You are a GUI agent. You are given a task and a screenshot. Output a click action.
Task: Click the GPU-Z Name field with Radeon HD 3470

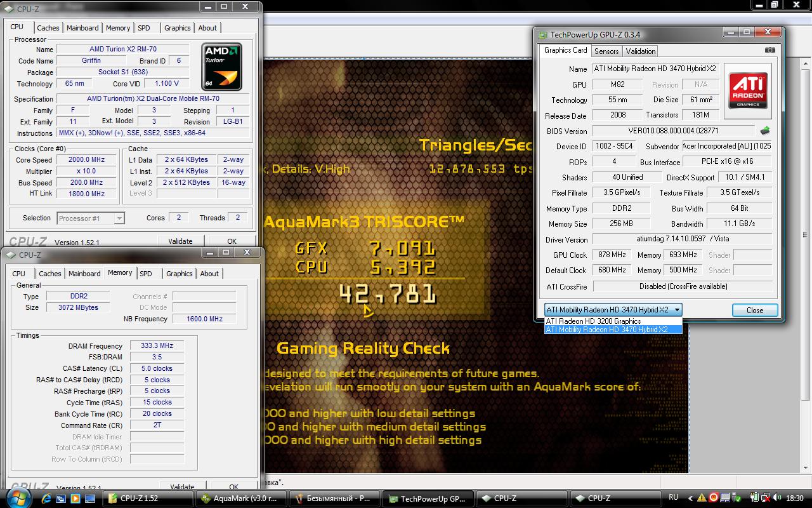(655, 69)
